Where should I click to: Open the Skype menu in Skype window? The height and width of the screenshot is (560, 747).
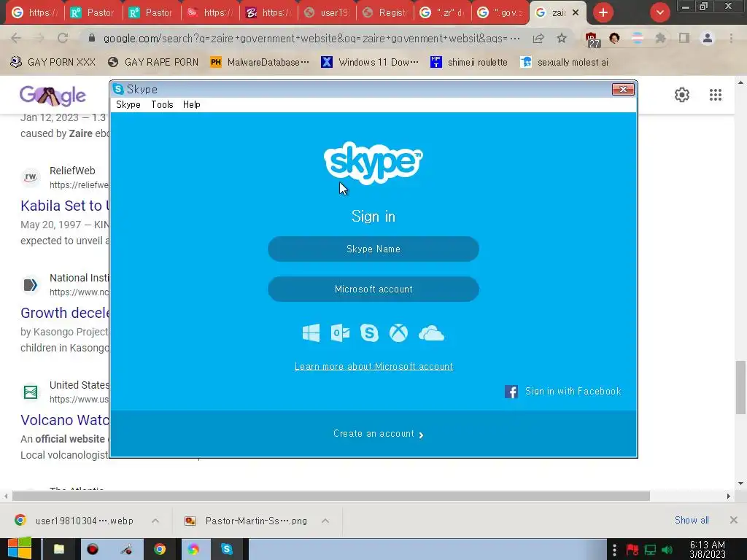click(128, 104)
